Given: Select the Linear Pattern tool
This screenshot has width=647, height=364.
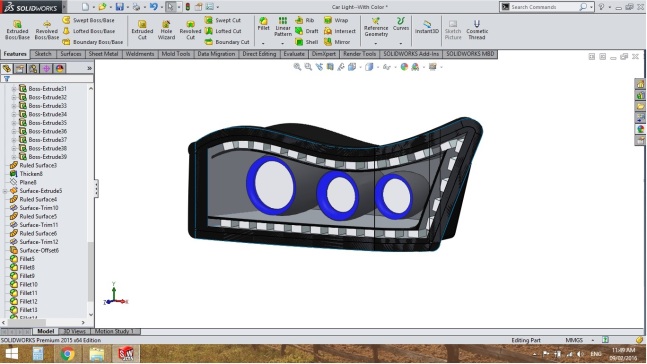Looking at the screenshot, I should (283, 26).
